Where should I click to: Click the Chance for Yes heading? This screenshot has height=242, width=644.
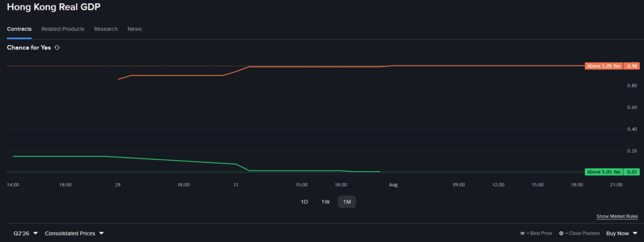[x=29, y=47]
